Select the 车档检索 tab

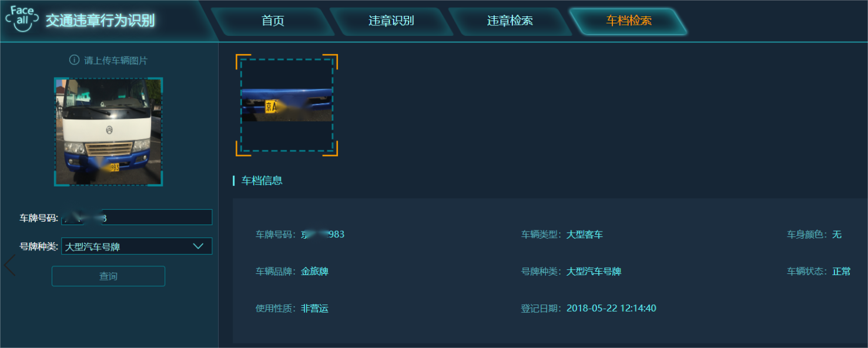[629, 21]
